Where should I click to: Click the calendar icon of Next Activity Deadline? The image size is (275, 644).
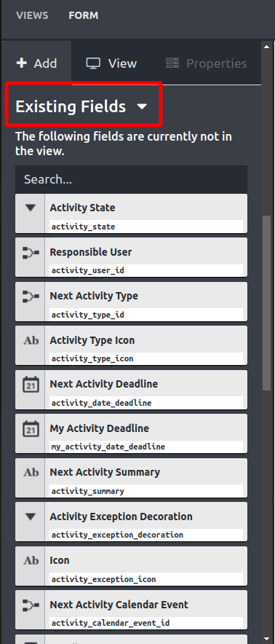coord(31,385)
